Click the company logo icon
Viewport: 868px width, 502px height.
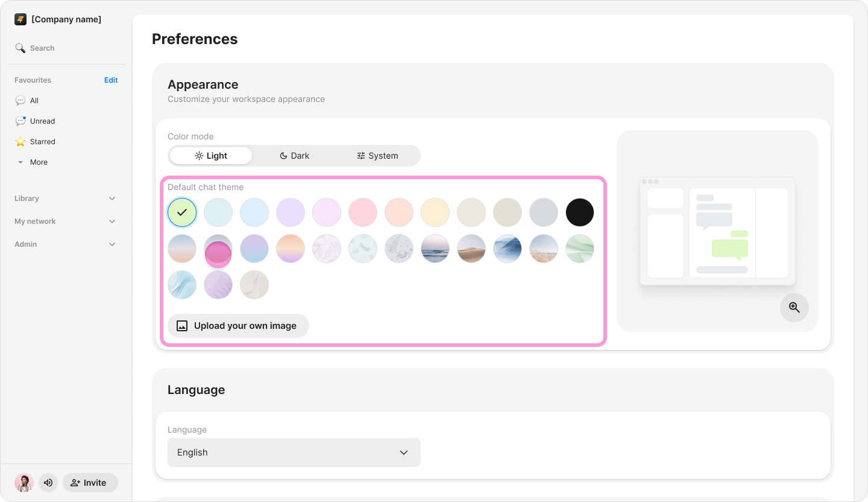20,19
